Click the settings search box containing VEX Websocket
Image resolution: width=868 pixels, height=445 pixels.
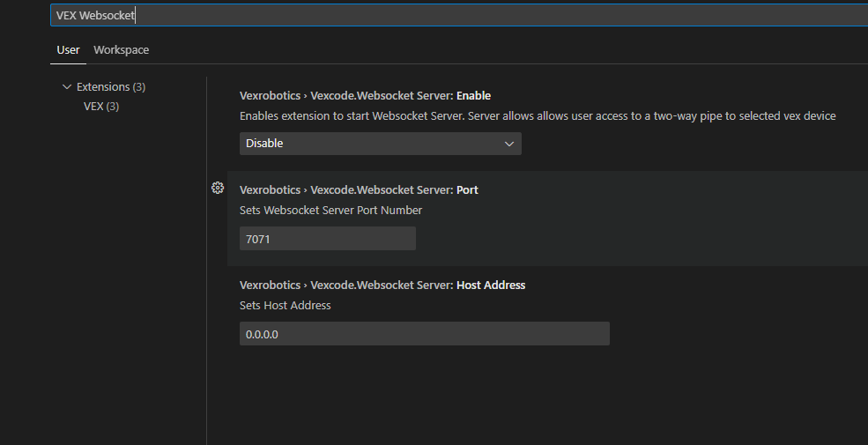click(x=459, y=16)
